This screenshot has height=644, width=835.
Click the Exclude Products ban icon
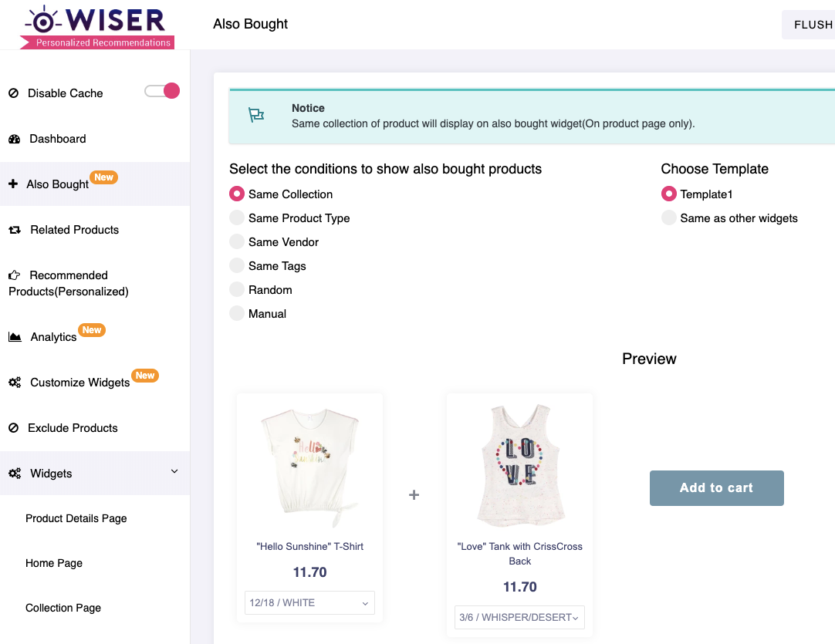[14, 428]
